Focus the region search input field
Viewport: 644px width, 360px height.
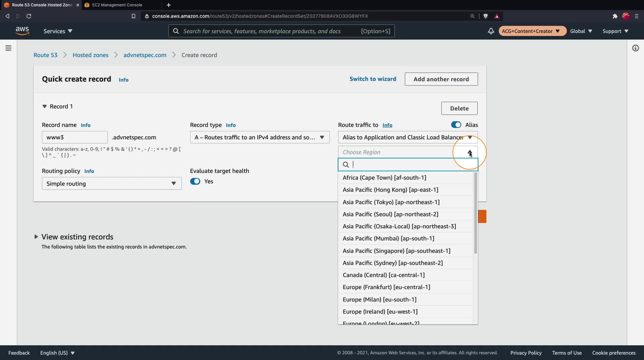click(x=408, y=165)
